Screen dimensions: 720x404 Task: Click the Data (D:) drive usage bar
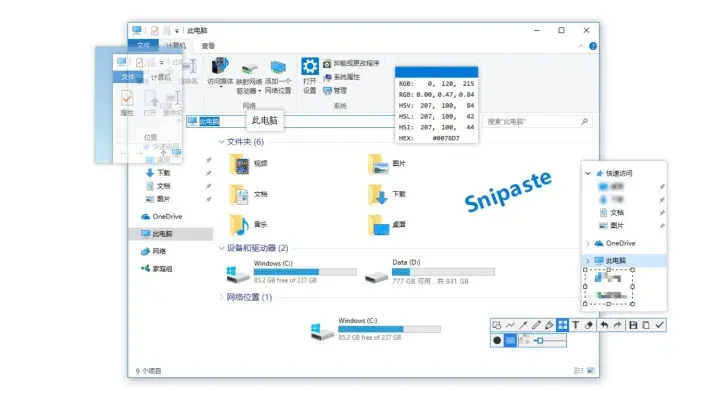pyautogui.click(x=443, y=272)
